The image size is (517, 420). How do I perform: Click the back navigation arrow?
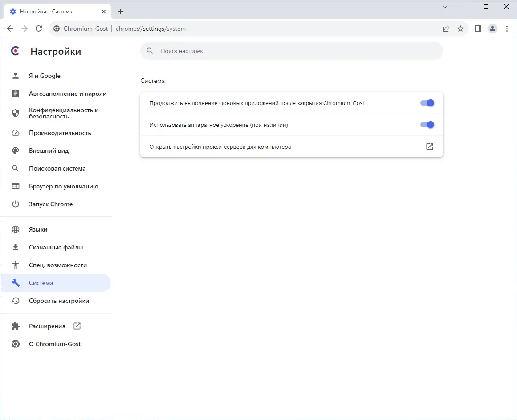[10, 29]
